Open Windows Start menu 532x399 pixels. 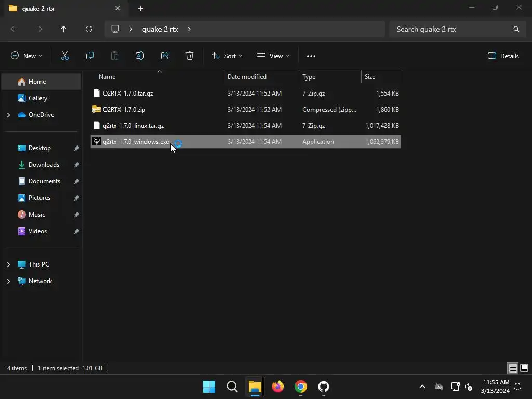pos(209,387)
